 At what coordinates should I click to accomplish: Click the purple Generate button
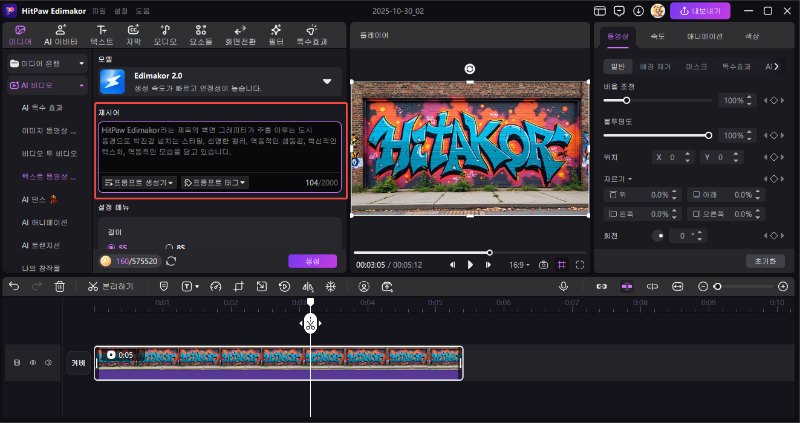(312, 261)
